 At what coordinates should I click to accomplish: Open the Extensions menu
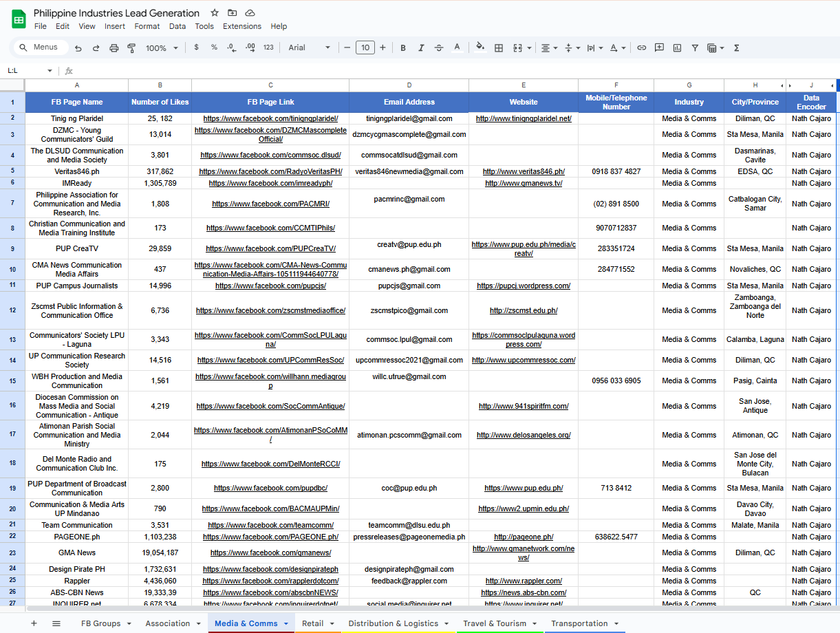click(242, 26)
